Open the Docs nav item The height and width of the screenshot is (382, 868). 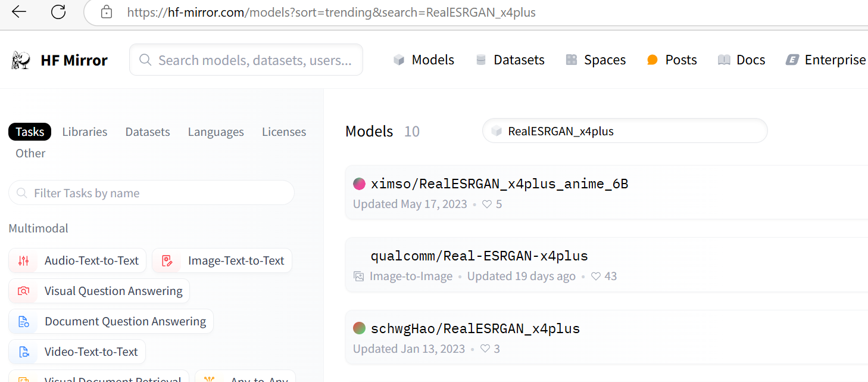(x=741, y=60)
